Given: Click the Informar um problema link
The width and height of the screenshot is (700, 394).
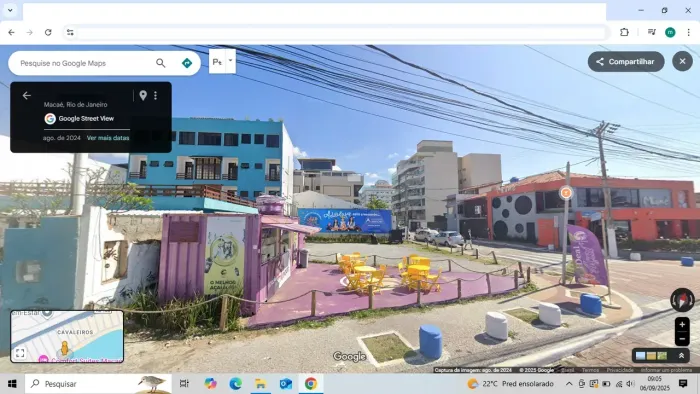Looking at the screenshot, I should point(666,370).
